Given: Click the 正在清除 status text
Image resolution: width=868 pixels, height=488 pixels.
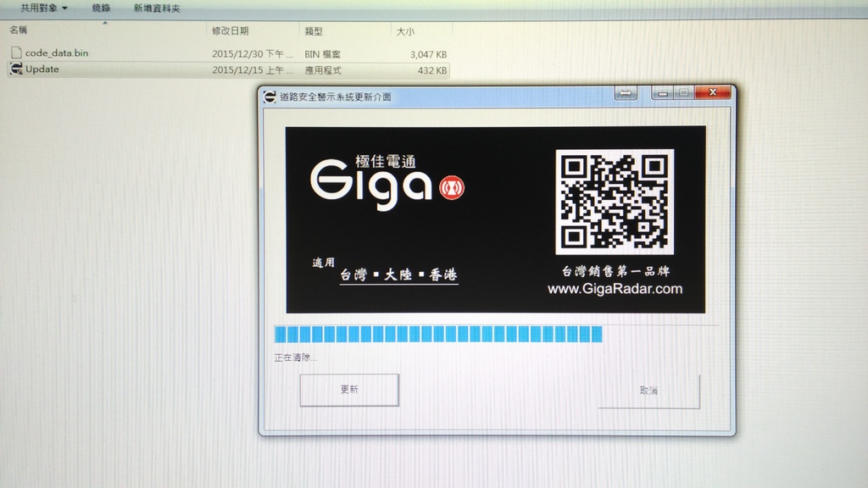Looking at the screenshot, I should pos(295,358).
